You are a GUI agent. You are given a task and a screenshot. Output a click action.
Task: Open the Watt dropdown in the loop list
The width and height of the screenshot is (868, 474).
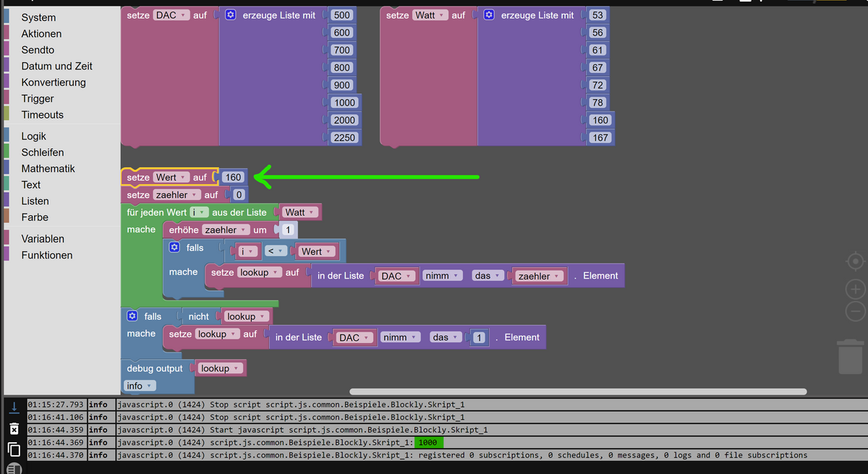(300, 212)
